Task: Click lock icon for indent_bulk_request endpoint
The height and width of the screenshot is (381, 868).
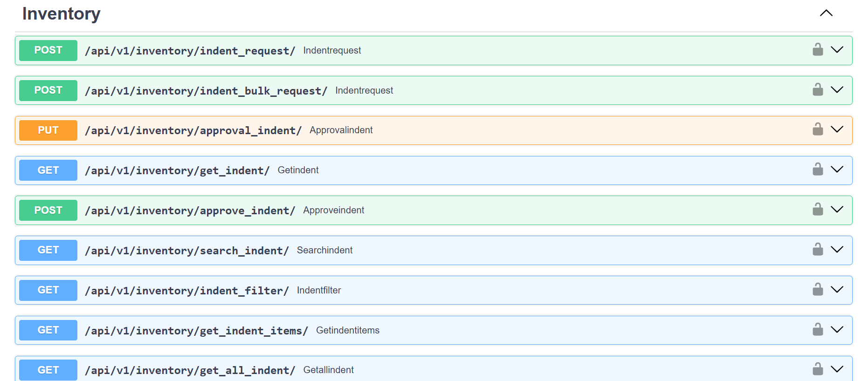Action: pos(818,89)
